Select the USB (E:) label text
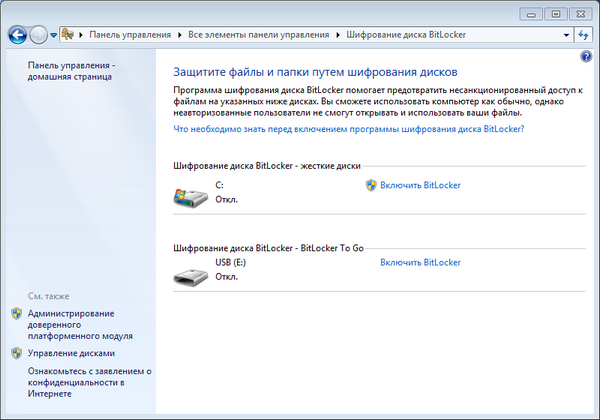Viewport: 600px width, 420px height. [230, 262]
